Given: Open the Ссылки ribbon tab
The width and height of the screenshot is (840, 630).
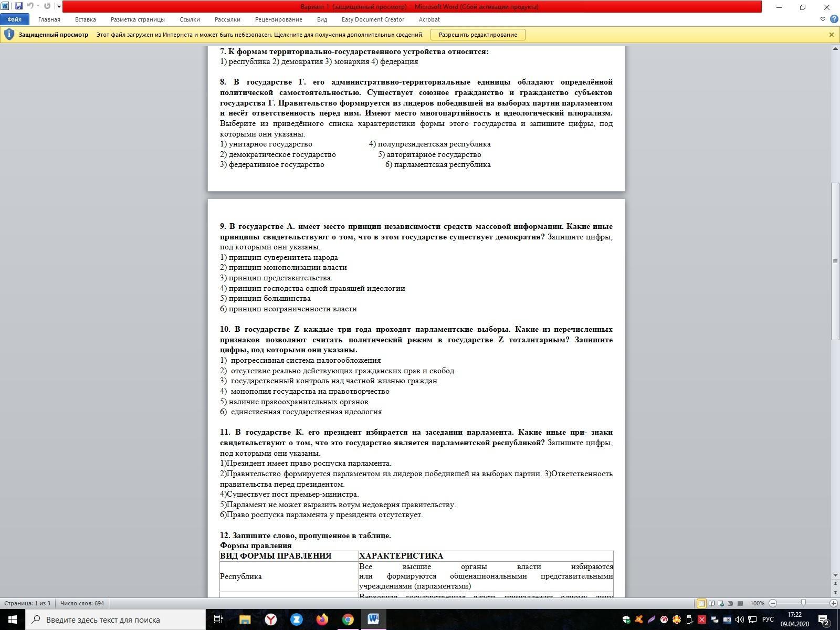Looking at the screenshot, I should click(x=190, y=19).
